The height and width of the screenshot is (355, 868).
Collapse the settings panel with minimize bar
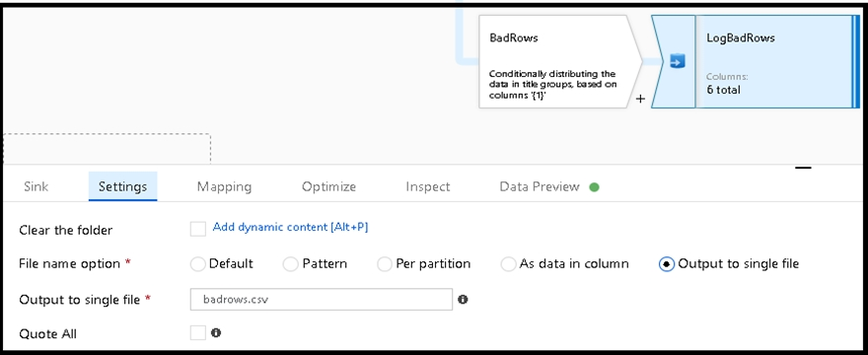(x=803, y=168)
